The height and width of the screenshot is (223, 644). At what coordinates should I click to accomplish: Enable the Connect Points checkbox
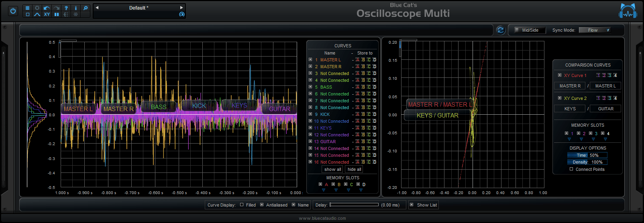pos(571,169)
